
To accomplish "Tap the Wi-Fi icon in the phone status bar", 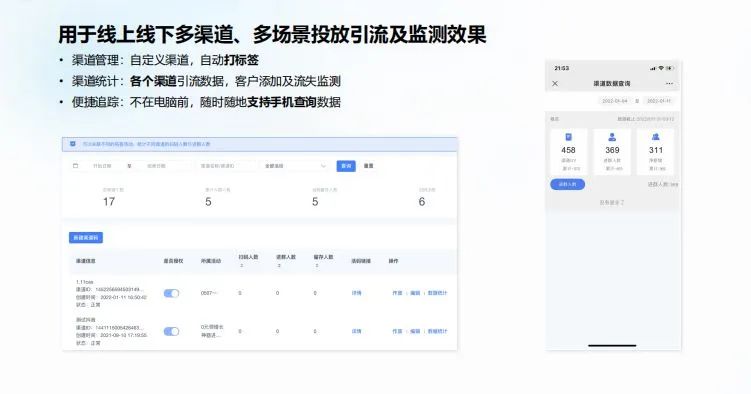I will (661, 68).
